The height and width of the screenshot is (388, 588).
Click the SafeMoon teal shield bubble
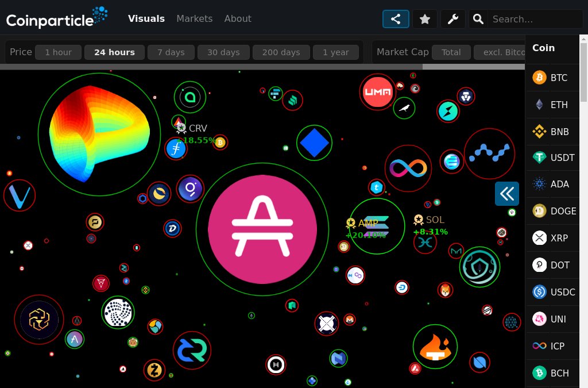[479, 267]
